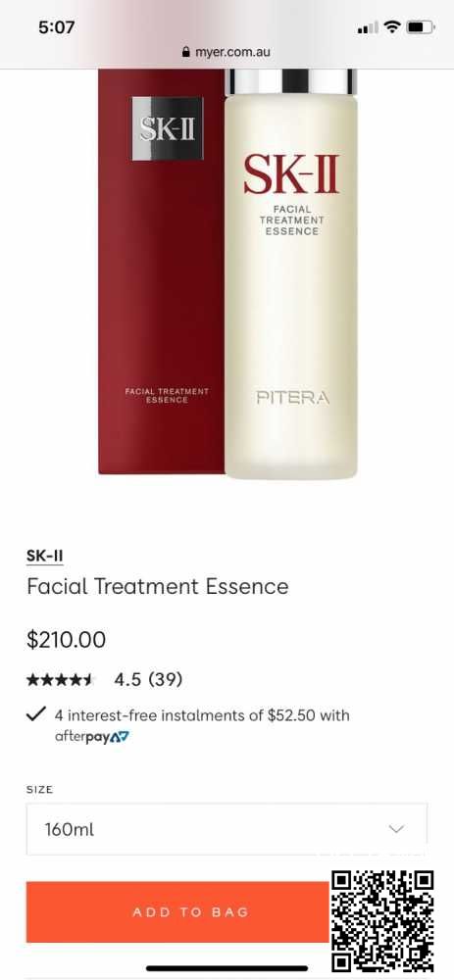The image size is (454, 980).
Task: Tap the Wi-Fi status icon
Action: pos(392,26)
